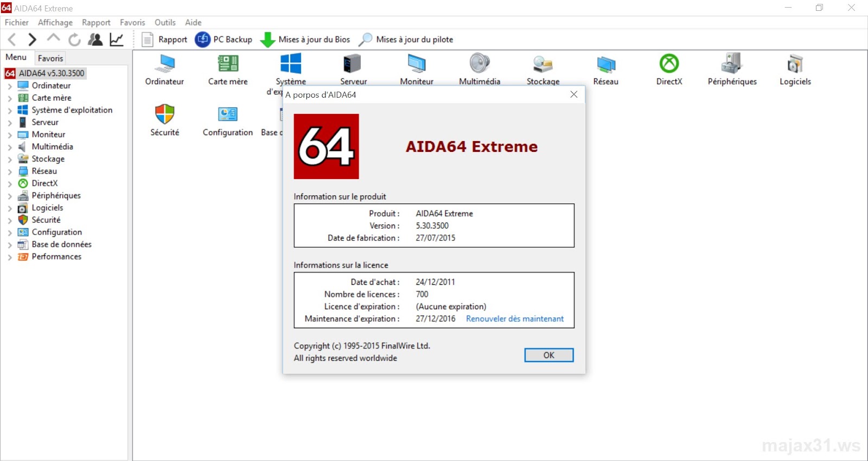Screen dimensions: 868x461
Task: Open the Logiciels category icon
Action: [795, 69]
